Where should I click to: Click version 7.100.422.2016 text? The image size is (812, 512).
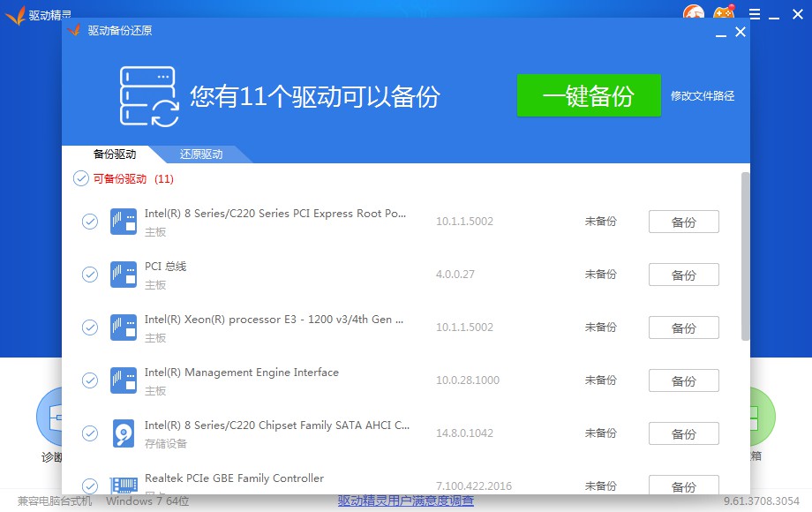[x=474, y=486]
